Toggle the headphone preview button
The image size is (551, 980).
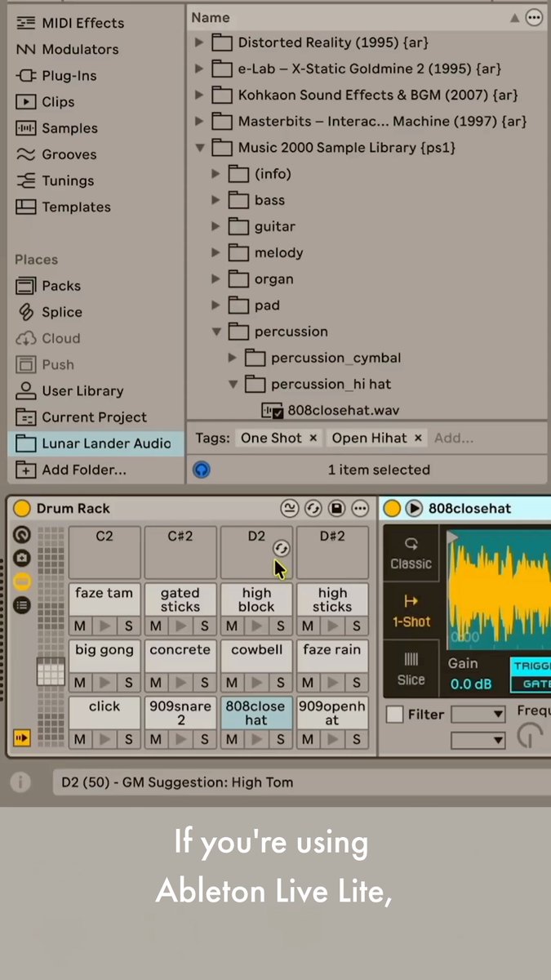pos(202,470)
